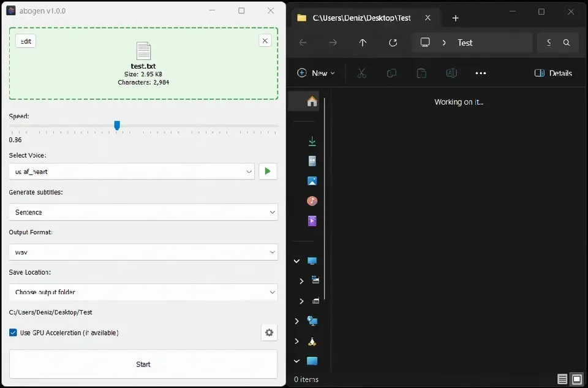Click the speed value 0.86

click(x=15, y=140)
